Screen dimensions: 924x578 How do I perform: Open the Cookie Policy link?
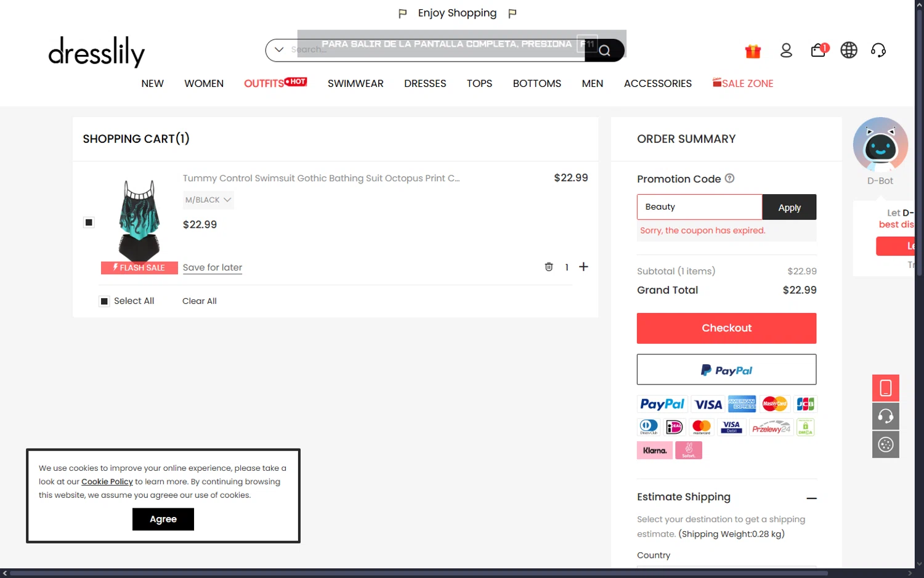pyautogui.click(x=107, y=482)
